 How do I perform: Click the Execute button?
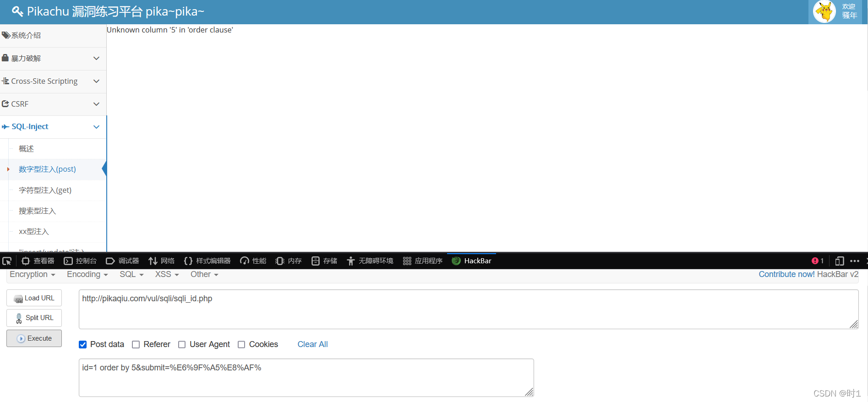coord(34,338)
